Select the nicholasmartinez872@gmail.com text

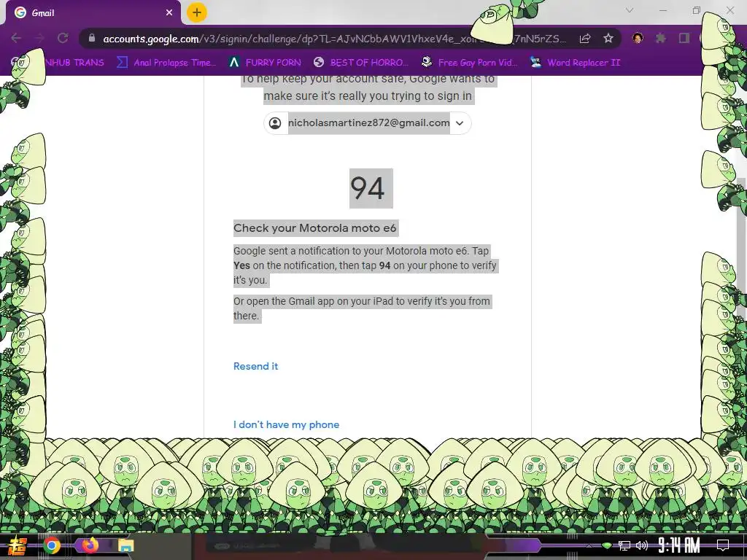(368, 122)
